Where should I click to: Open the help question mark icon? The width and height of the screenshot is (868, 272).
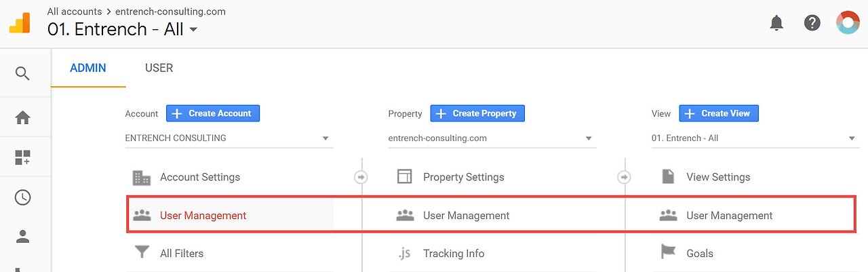(x=812, y=23)
